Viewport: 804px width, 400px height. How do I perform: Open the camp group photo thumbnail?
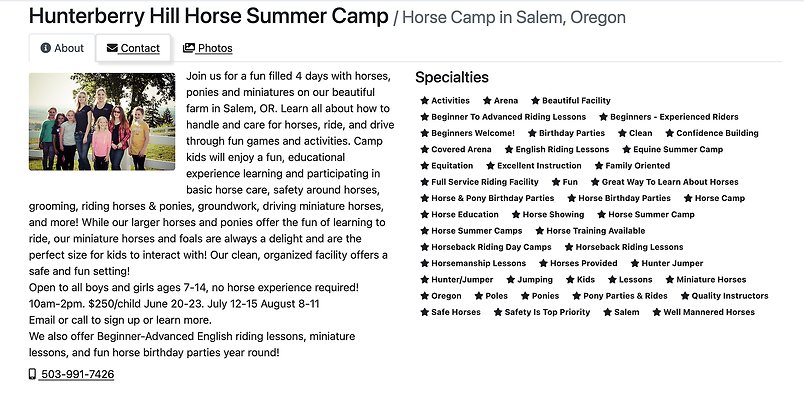102,121
